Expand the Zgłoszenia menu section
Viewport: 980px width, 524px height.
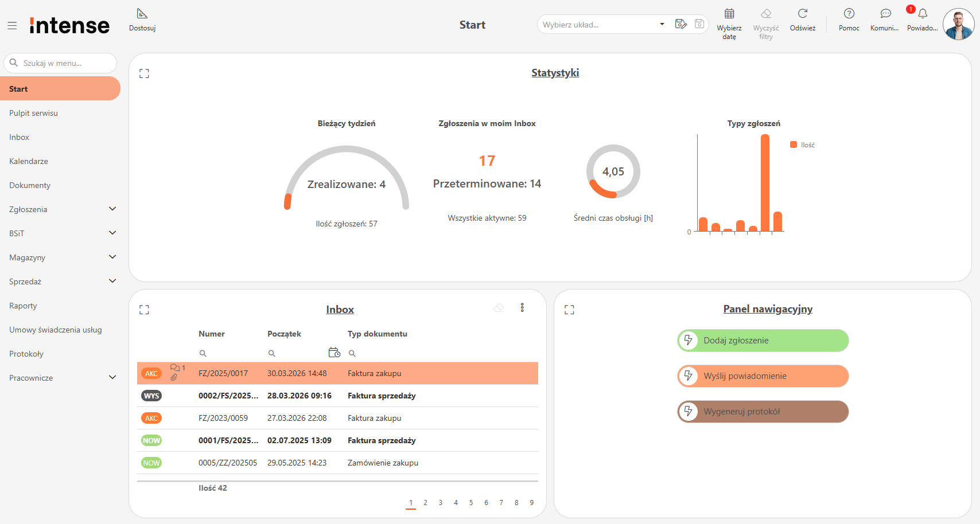(x=112, y=209)
